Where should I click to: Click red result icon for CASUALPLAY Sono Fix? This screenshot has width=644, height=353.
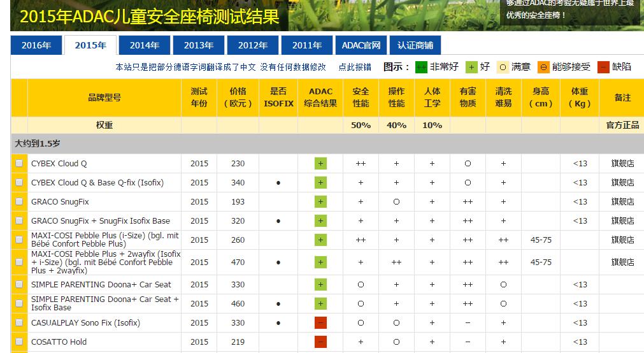point(320,323)
